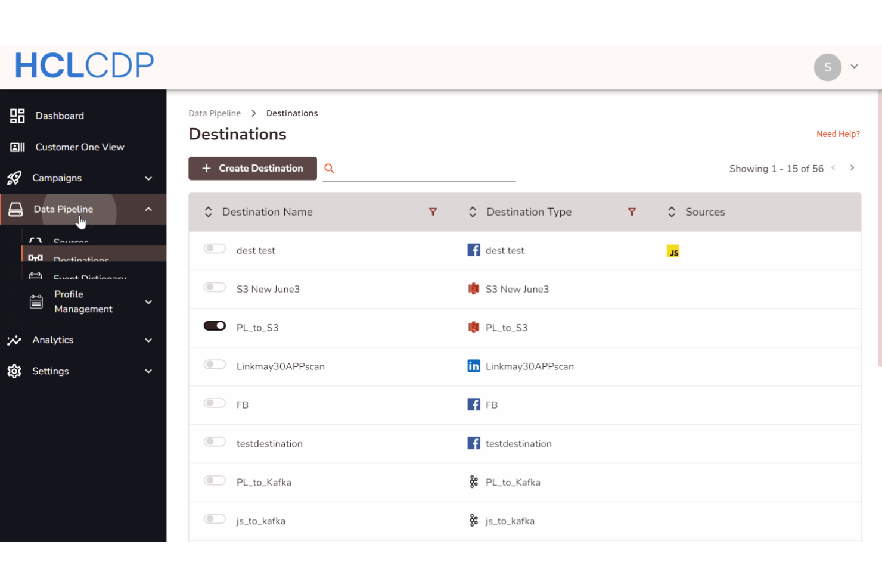Select the Analytics chart icon
The image size is (882, 588).
14,340
